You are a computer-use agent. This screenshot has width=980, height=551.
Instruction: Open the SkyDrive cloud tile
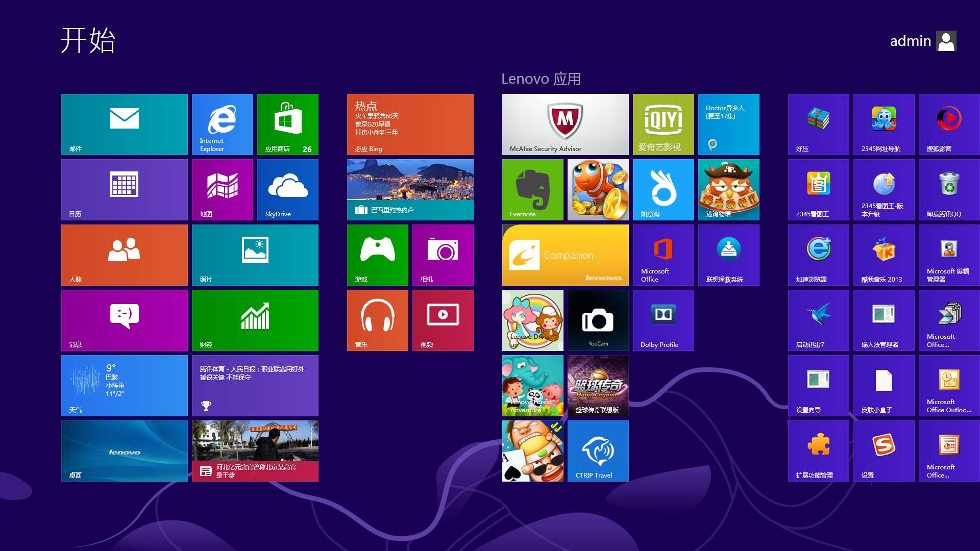click(287, 189)
